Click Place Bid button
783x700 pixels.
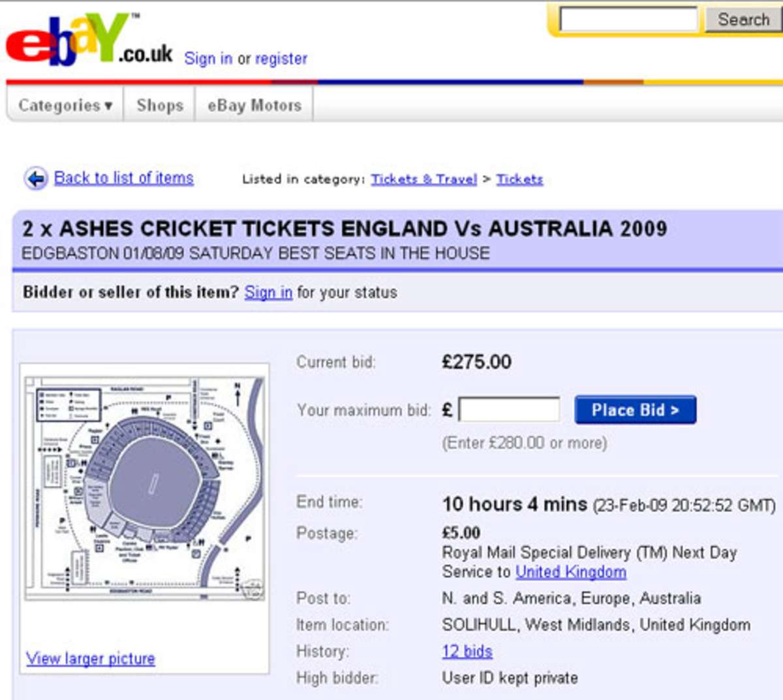634,410
